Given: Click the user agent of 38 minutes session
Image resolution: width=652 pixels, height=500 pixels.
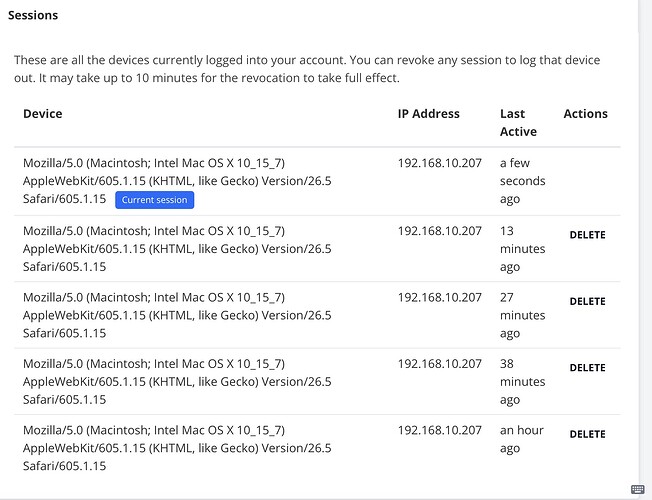Looking at the screenshot, I should [177, 382].
